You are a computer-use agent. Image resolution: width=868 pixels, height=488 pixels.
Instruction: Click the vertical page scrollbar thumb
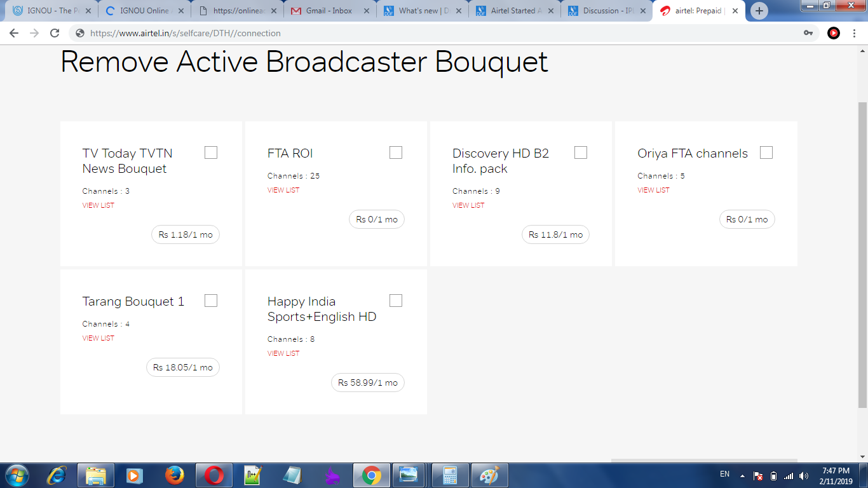pos(862,254)
